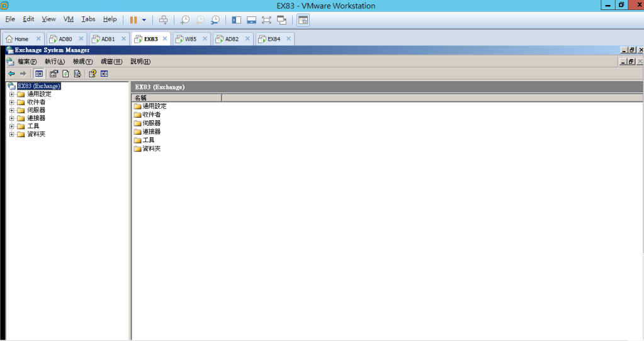Click the Pause virtual machine icon
644x341 pixels.
133,20
